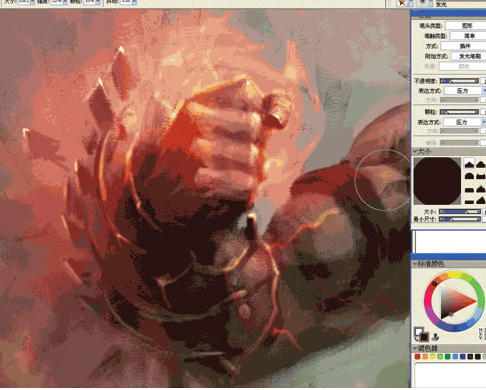Open the 方式 dropdown showing 插件

point(464,46)
